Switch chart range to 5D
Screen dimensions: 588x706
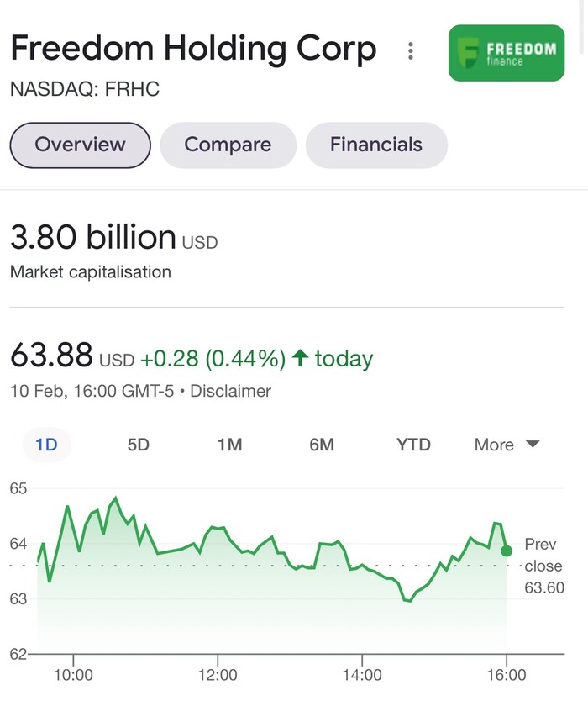click(138, 445)
